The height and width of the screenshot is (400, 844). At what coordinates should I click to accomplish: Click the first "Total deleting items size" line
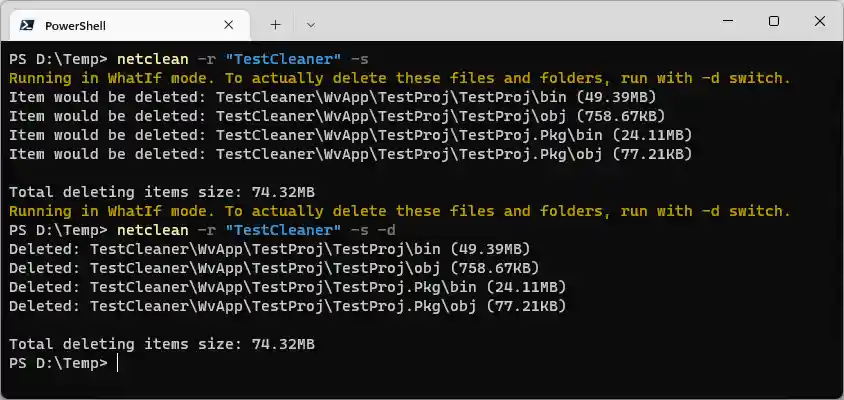[162, 192]
